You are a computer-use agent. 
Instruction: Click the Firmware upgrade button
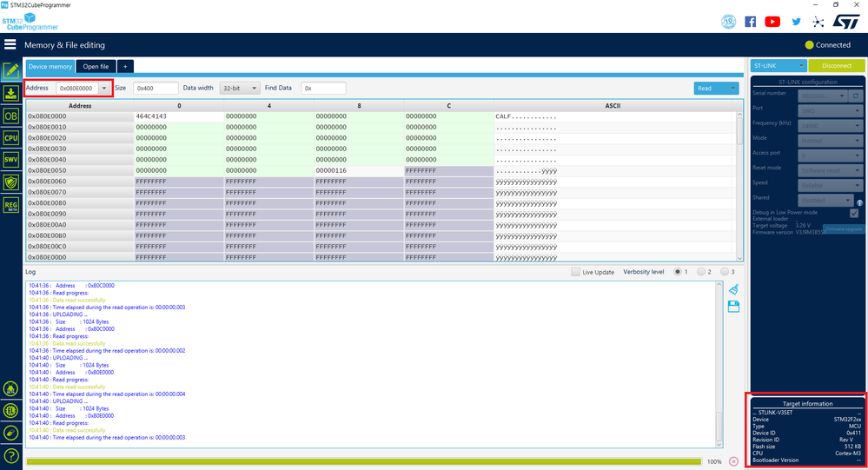[x=844, y=228]
